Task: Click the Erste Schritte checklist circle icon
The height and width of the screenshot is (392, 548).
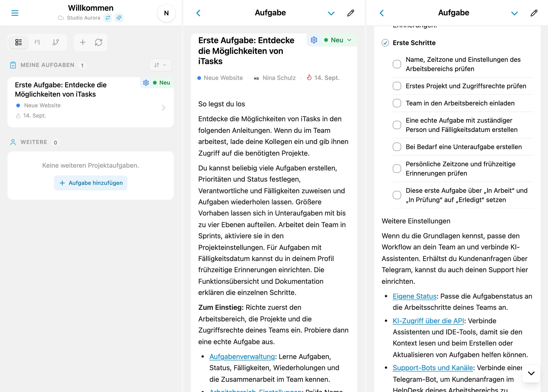Action: pos(385,43)
